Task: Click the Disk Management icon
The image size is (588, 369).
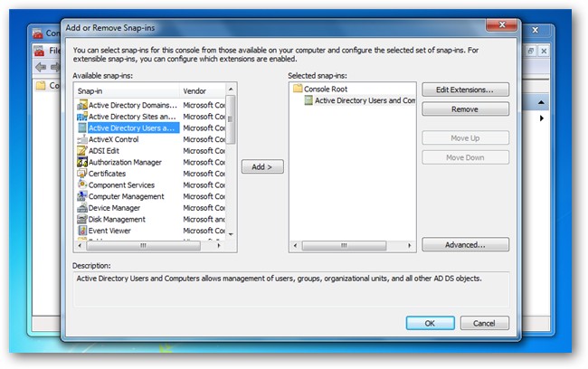Action: pos(81,220)
